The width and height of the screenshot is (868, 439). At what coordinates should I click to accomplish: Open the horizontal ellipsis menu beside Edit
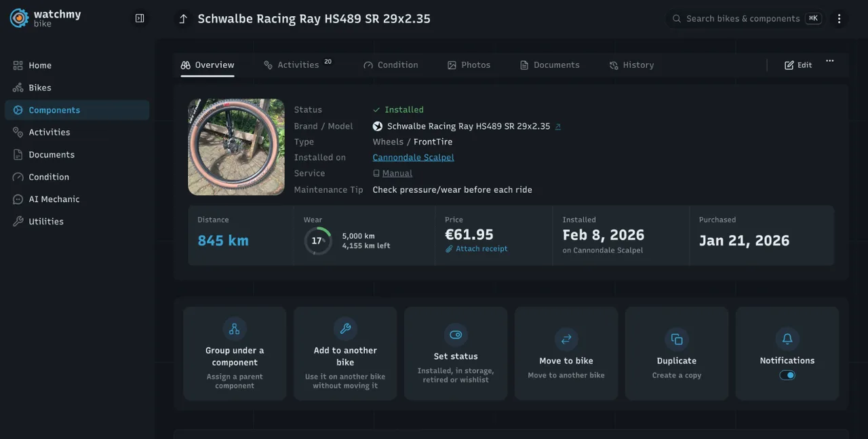[829, 61]
